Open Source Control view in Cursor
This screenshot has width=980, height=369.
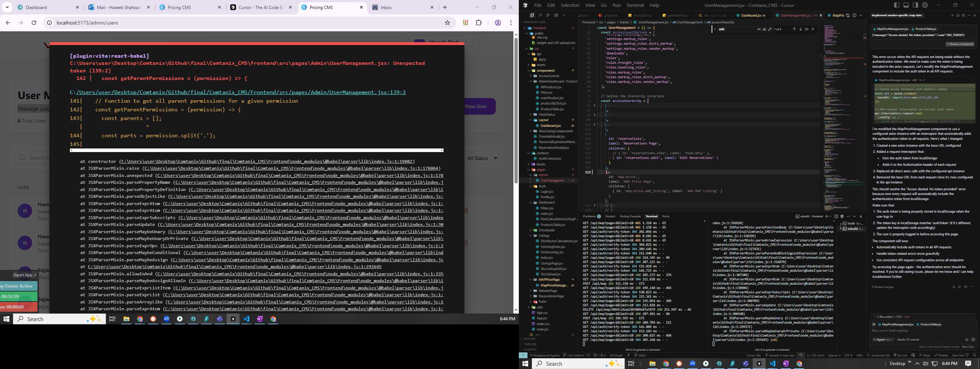coord(548,15)
